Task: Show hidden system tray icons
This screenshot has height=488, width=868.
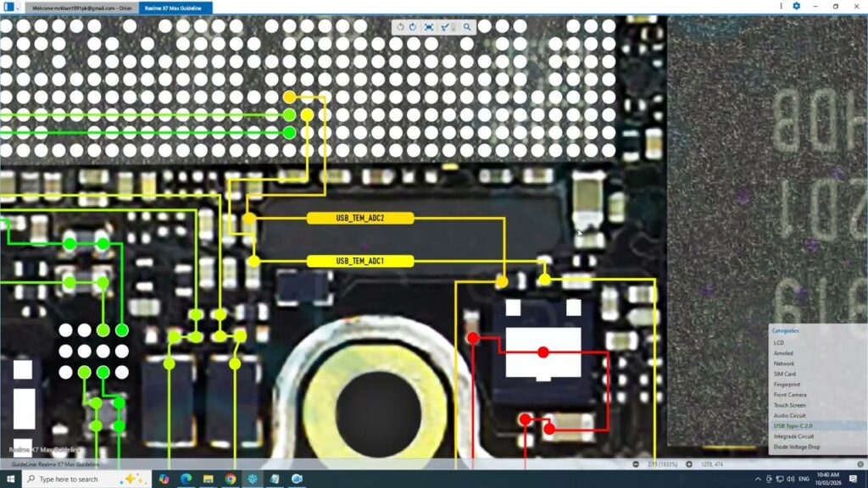Action: [760, 479]
